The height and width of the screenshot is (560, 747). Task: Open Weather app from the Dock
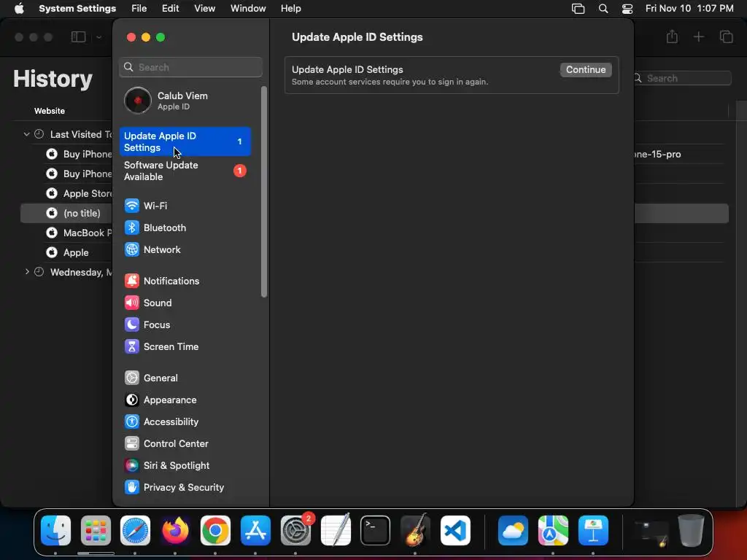pos(513,531)
